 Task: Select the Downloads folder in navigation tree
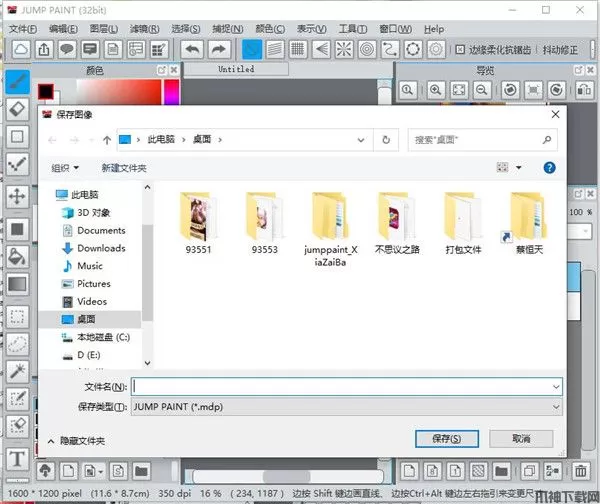101,248
